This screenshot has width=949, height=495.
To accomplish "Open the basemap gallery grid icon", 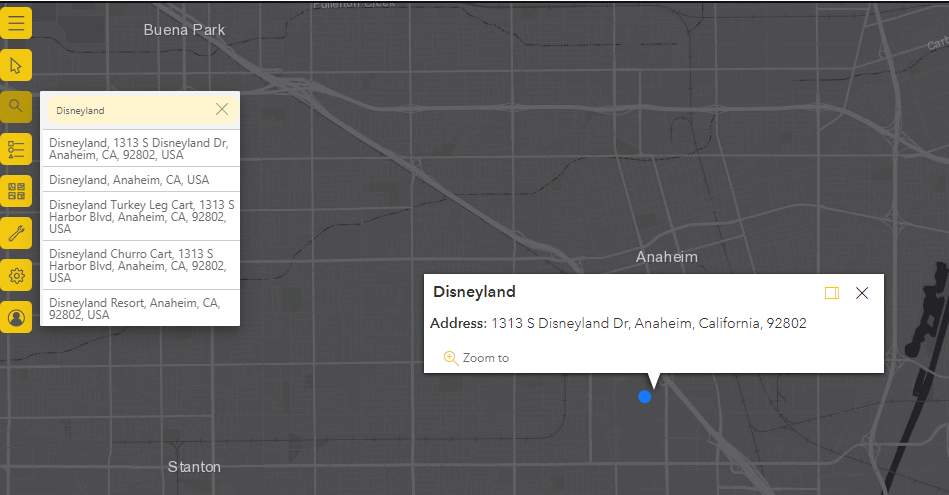I will point(16,191).
